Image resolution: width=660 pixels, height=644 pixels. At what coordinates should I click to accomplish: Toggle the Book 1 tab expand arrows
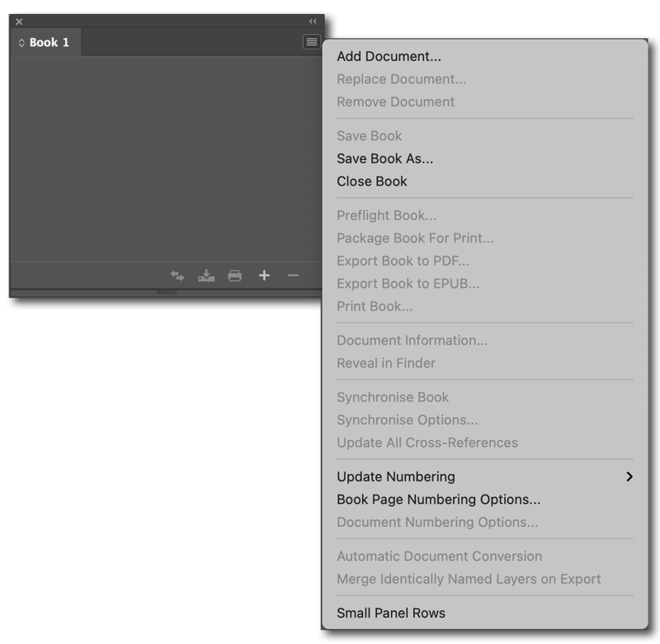[x=21, y=43]
